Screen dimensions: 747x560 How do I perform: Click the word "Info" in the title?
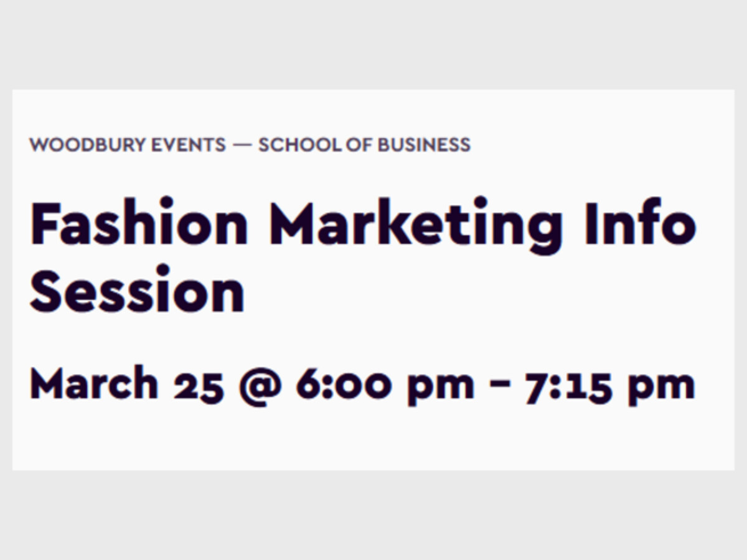click(x=640, y=223)
